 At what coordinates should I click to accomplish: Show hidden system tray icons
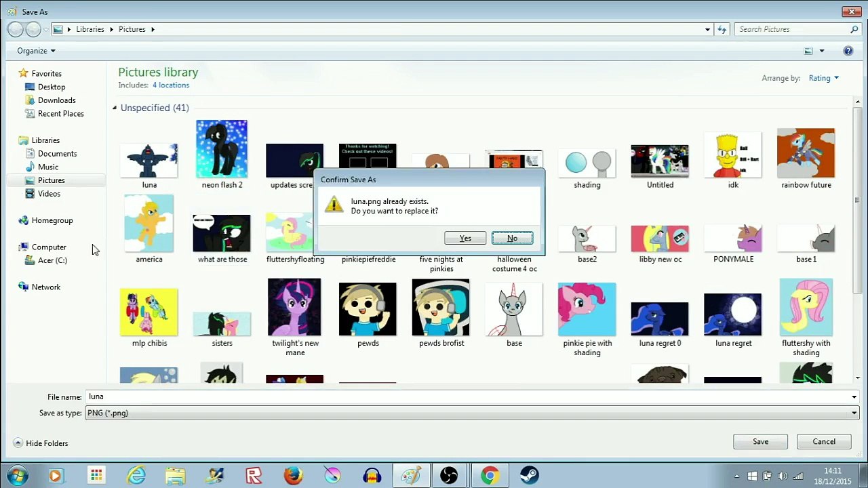[736, 476]
